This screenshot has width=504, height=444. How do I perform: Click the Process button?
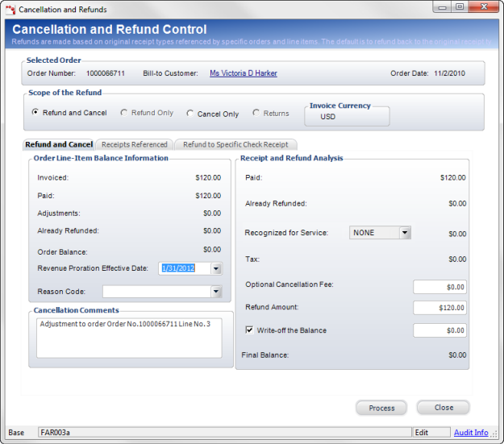coord(381,408)
